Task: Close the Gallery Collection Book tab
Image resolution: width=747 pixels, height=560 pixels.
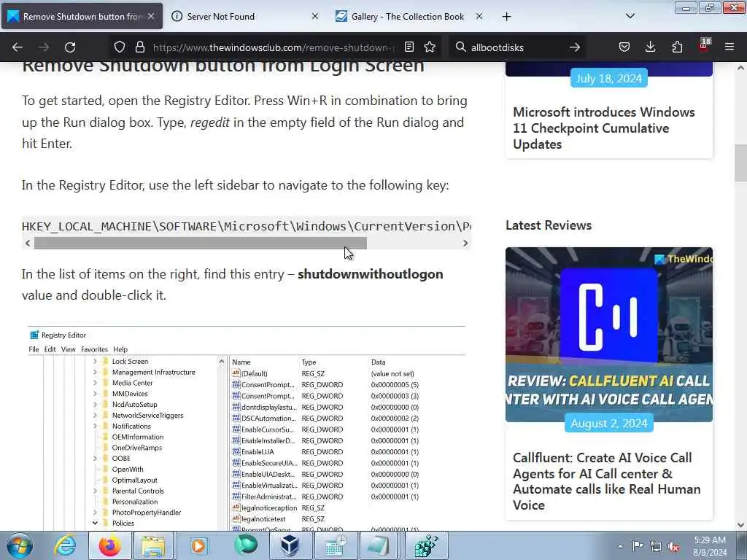Action: [x=479, y=16]
